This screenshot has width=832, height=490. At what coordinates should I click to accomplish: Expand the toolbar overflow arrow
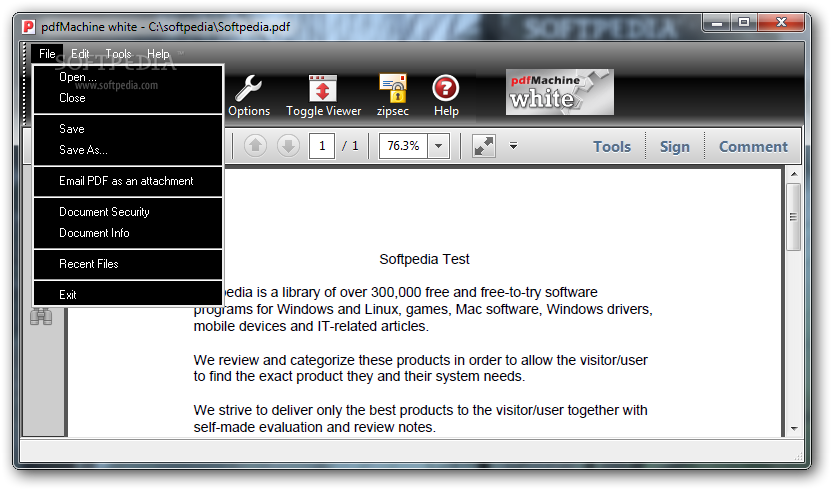(513, 145)
